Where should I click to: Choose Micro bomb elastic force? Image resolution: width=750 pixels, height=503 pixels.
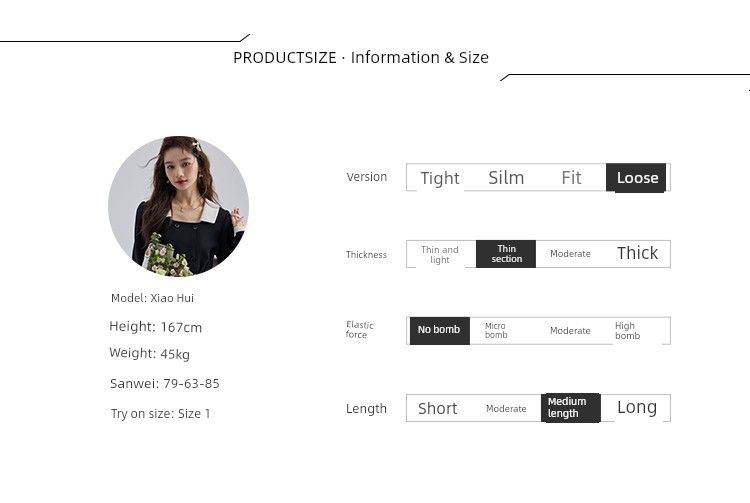click(x=497, y=331)
